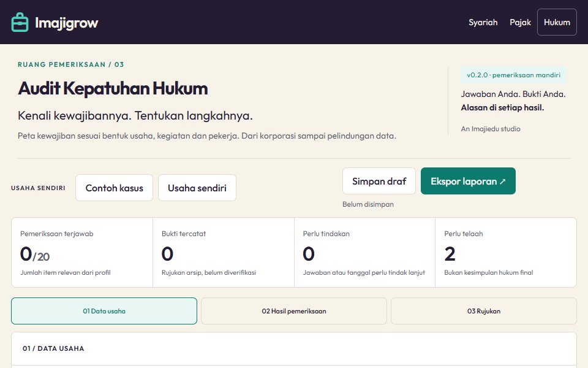
Task: Open the 02 Hasil pemeriksaan tab
Action: click(x=293, y=311)
